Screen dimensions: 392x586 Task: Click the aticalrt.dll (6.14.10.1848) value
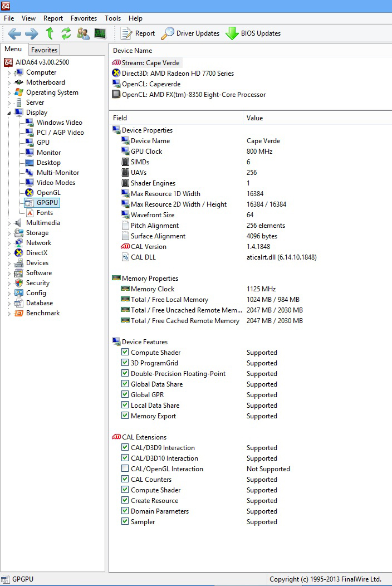click(281, 257)
